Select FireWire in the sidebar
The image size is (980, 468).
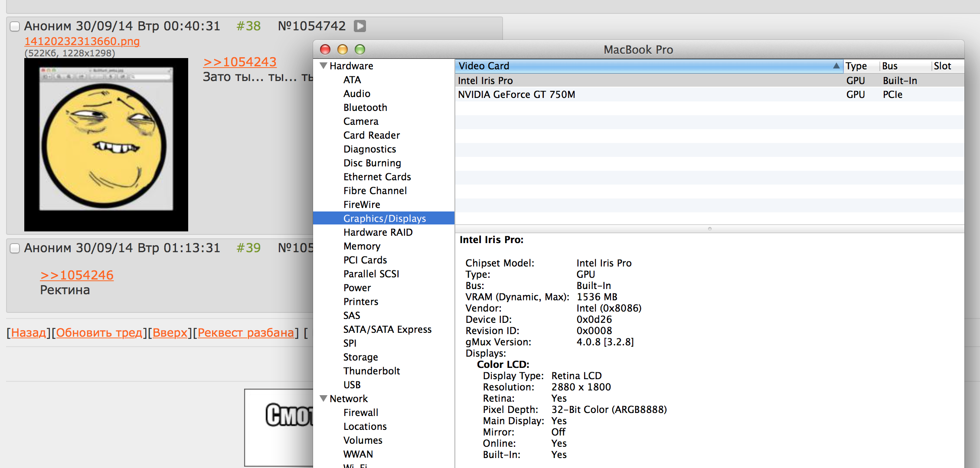click(x=362, y=205)
